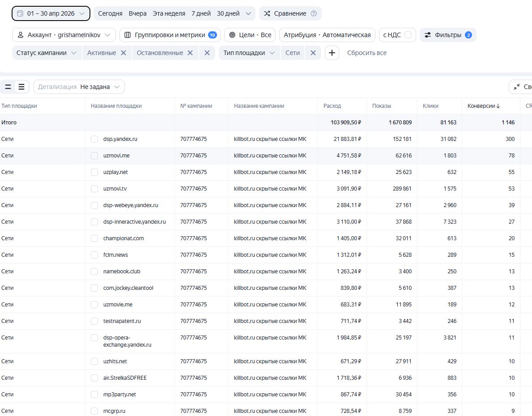Open the calendar icon in date range field
The image size is (532, 416).
point(20,13)
